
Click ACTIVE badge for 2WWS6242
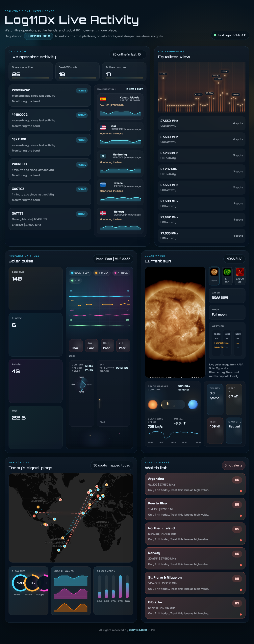click(82, 90)
